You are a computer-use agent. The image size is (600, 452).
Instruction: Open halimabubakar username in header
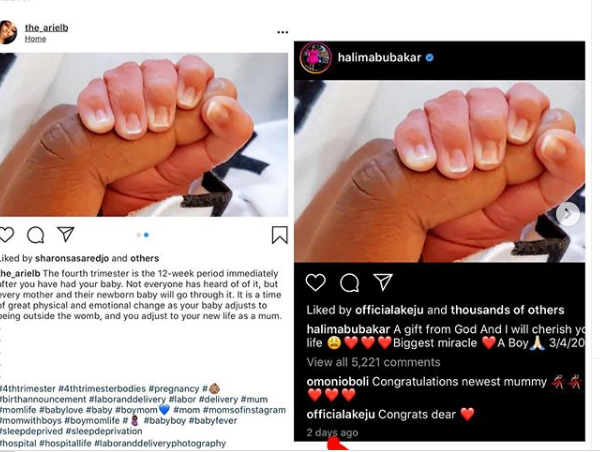(379, 57)
